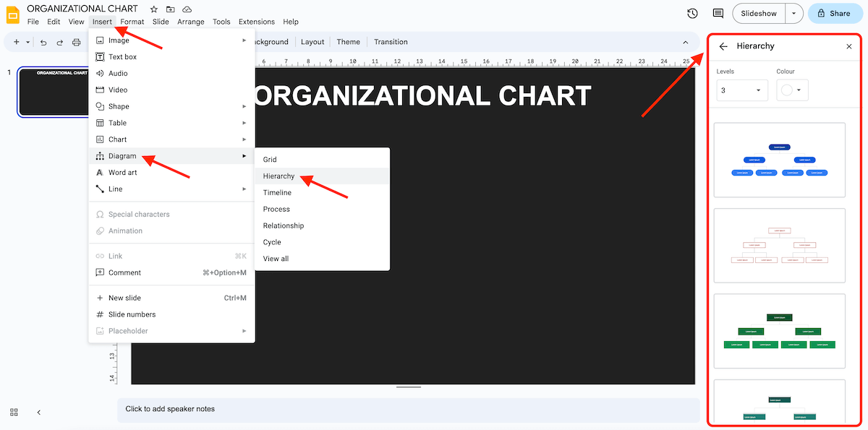Image resolution: width=868 pixels, height=430 pixels.
Task: Select Grid diagram type
Action: [x=322, y=160]
